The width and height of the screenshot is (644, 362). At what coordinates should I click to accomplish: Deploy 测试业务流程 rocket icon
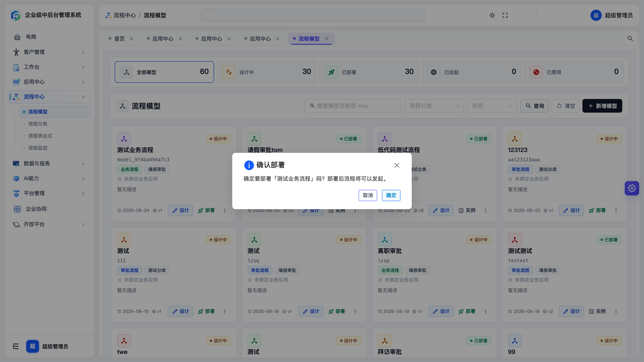click(x=206, y=211)
